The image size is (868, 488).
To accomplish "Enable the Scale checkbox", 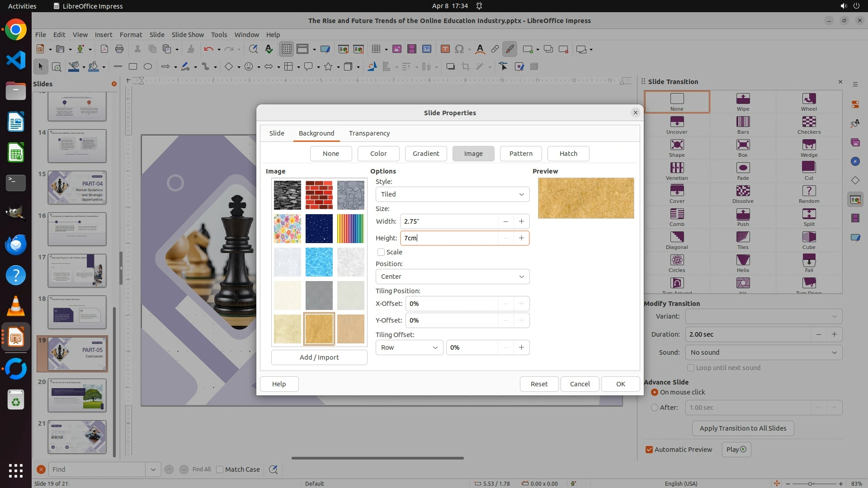I will (x=381, y=252).
